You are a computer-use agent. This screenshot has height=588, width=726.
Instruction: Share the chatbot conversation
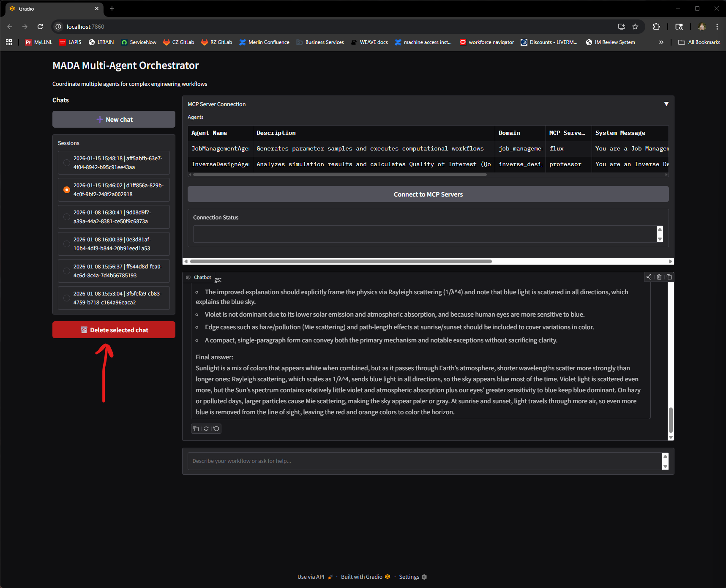pos(649,277)
